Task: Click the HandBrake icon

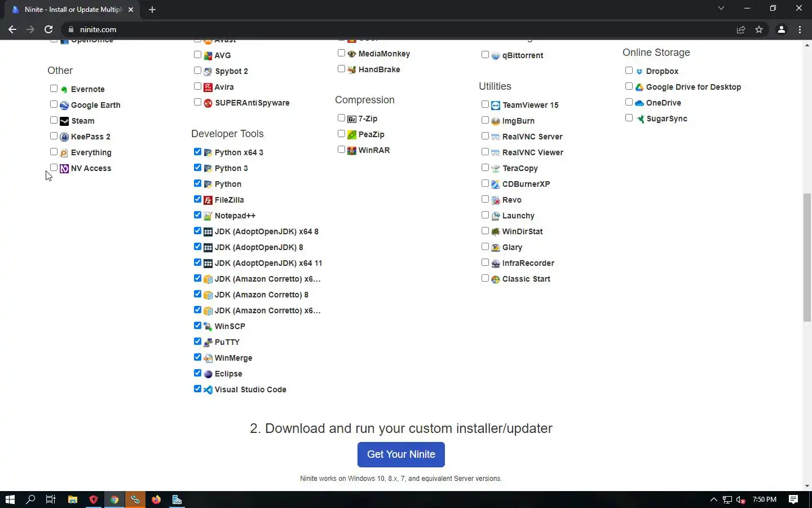Action: point(352,69)
